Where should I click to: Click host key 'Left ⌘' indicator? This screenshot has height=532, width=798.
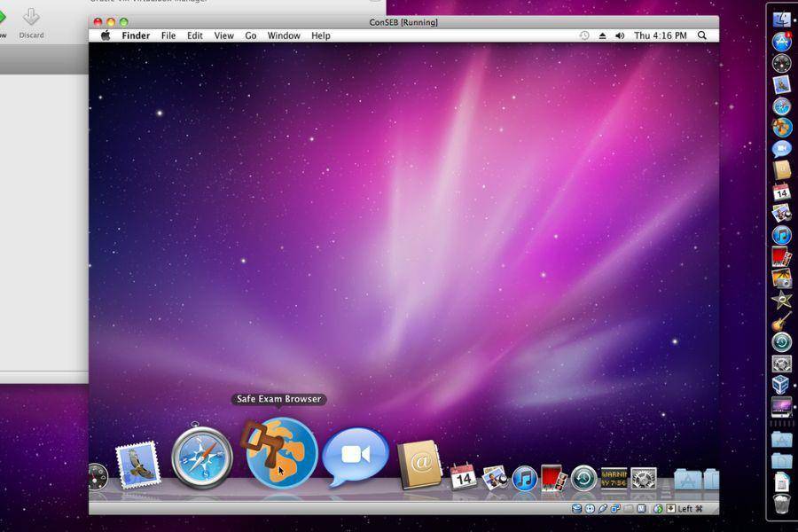(691, 509)
